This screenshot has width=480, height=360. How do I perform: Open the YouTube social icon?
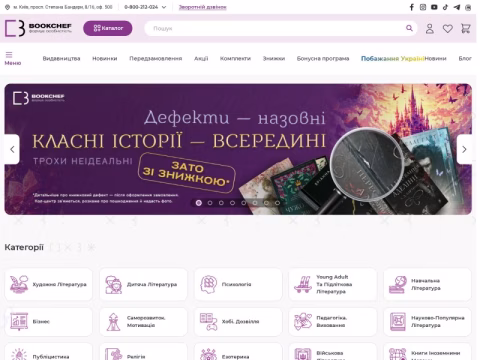pos(434,7)
